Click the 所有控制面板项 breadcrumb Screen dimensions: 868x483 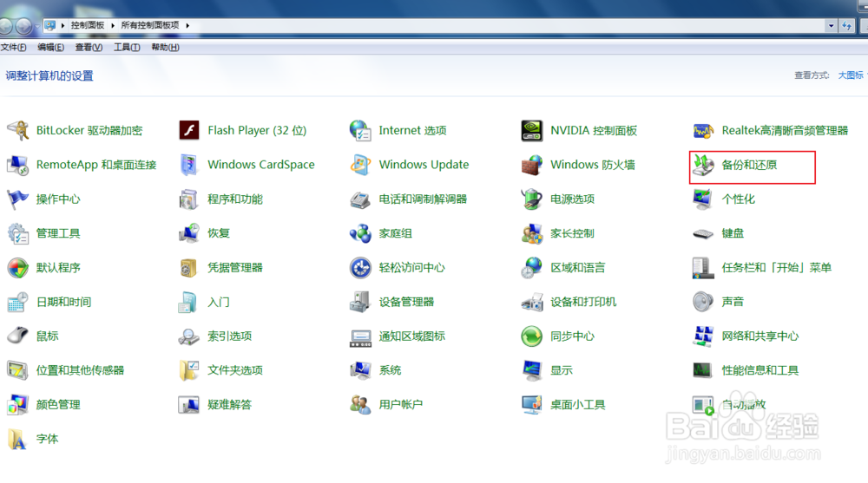click(x=150, y=25)
